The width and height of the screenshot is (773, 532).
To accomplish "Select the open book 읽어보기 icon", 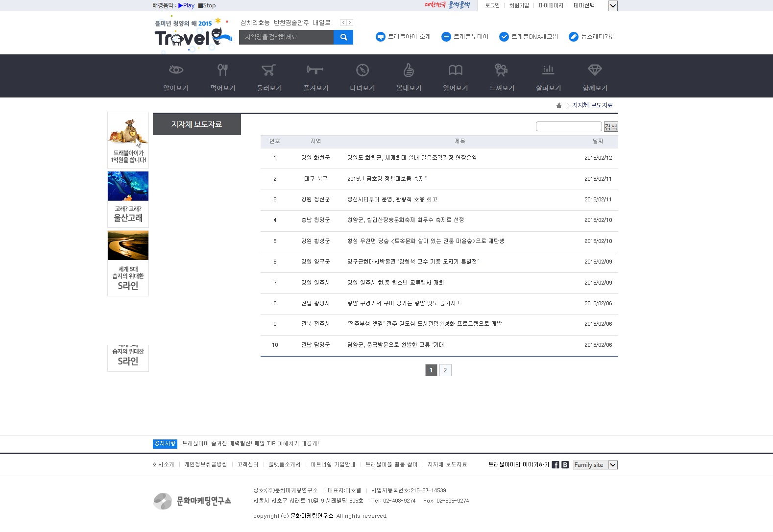I will tap(456, 70).
